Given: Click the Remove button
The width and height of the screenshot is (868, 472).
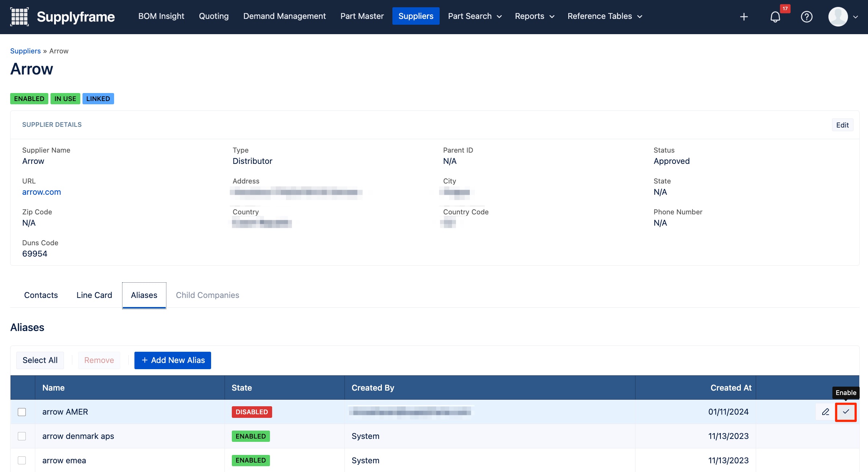Looking at the screenshot, I should [x=99, y=360].
